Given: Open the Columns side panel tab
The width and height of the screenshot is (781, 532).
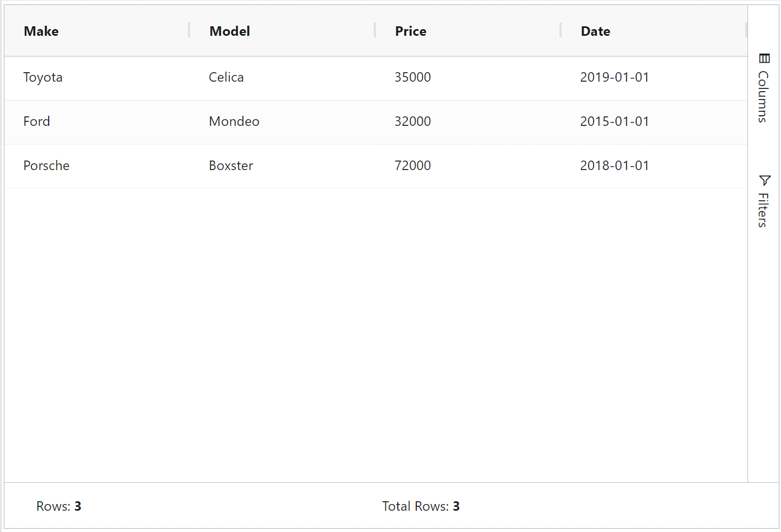Looking at the screenshot, I should [x=764, y=95].
